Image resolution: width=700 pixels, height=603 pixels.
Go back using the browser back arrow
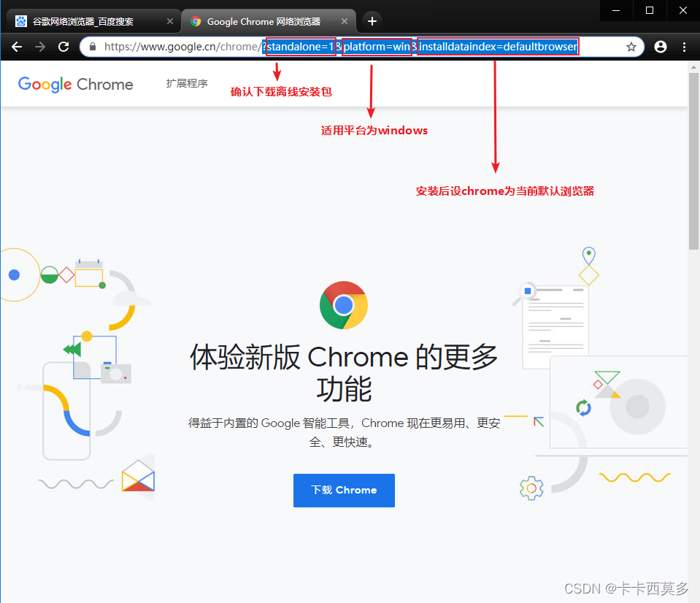click(x=17, y=47)
